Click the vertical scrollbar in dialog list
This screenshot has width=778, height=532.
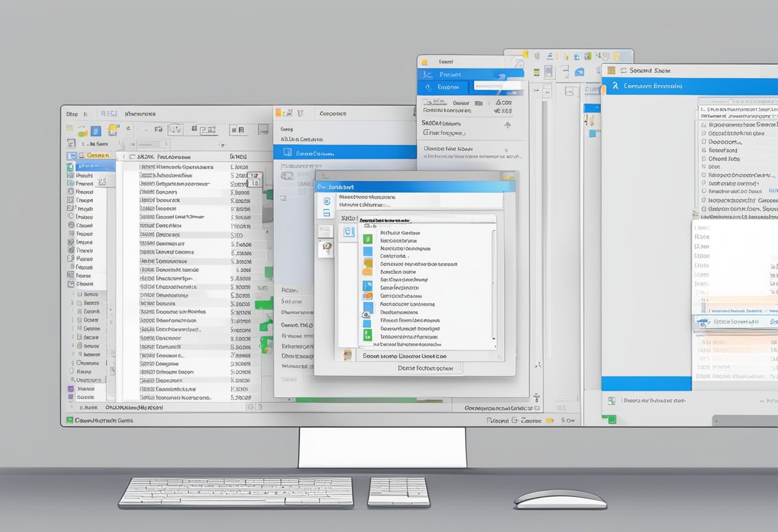pyautogui.click(x=493, y=281)
